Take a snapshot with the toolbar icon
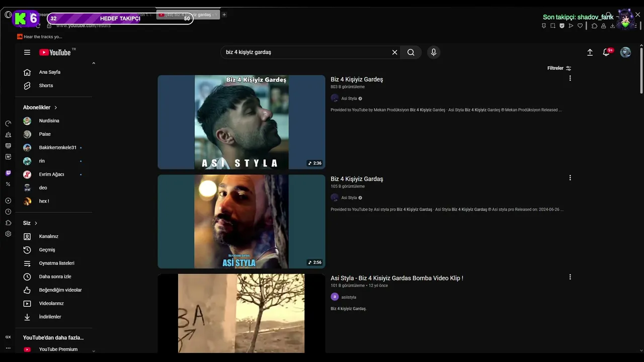This screenshot has height=362, width=644. (553, 26)
